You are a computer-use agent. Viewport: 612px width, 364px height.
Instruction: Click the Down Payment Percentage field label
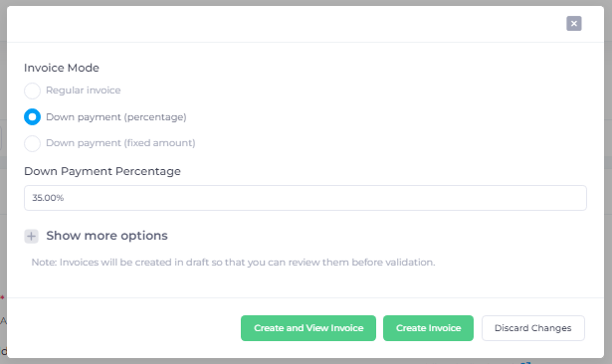click(102, 171)
